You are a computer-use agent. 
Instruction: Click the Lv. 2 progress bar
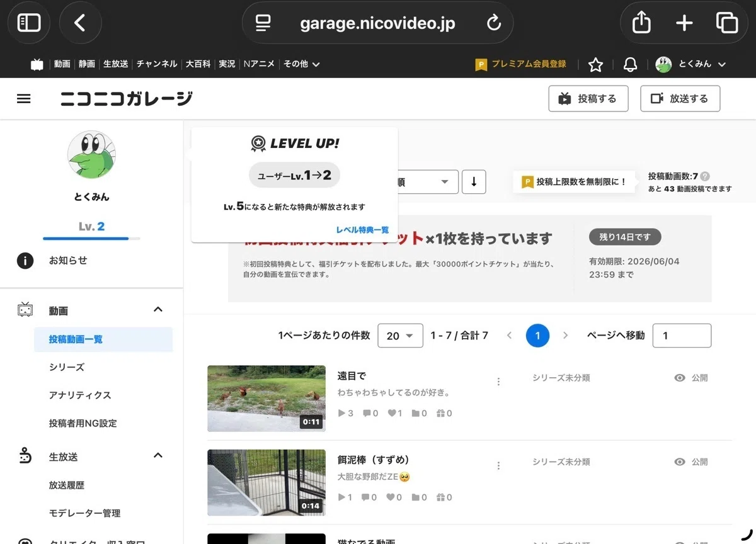pos(91,239)
